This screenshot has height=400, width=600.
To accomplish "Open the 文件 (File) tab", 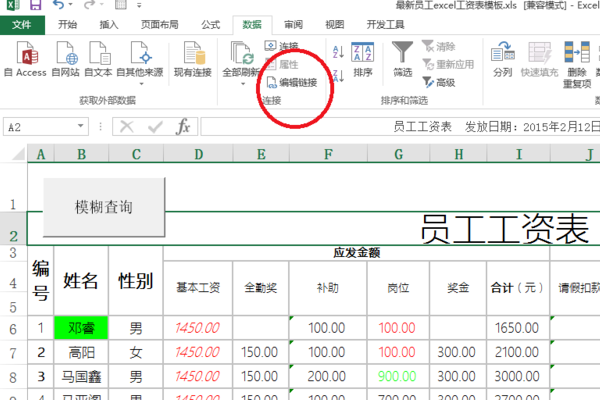I will tap(22, 25).
